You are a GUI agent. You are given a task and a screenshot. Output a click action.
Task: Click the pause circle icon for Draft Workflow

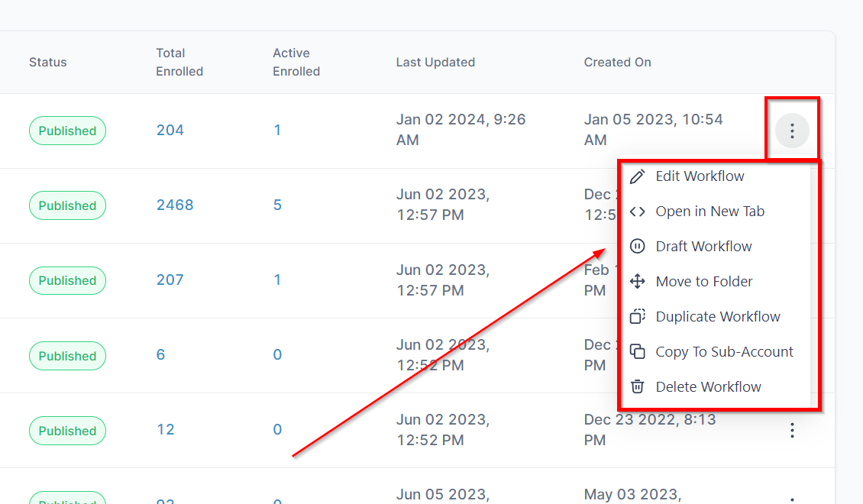click(x=638, y=247)
